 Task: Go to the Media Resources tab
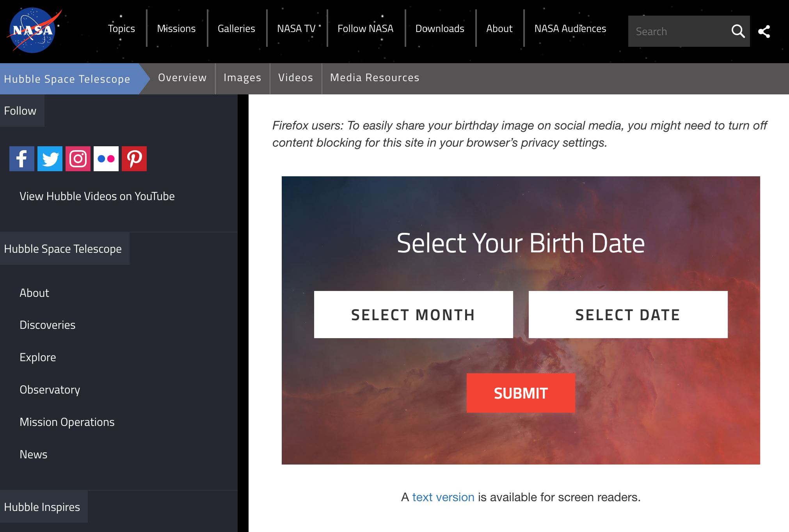[375, 78]
